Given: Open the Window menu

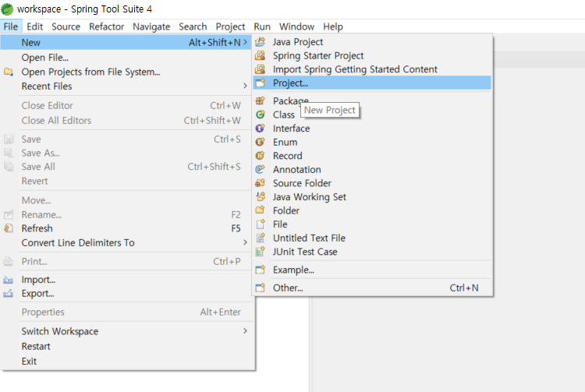Looking at the screenshot, I should click(296, 26).
